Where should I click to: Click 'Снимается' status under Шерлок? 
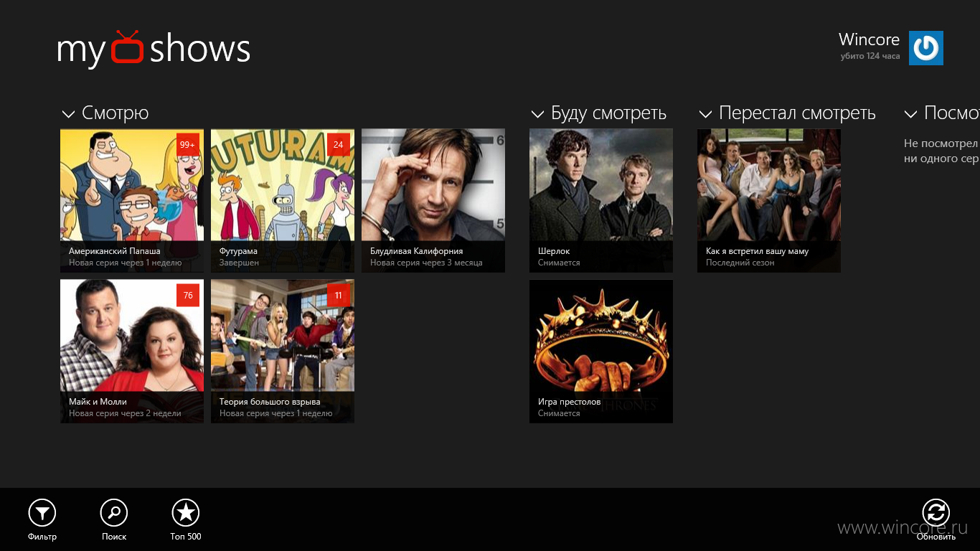559,263
